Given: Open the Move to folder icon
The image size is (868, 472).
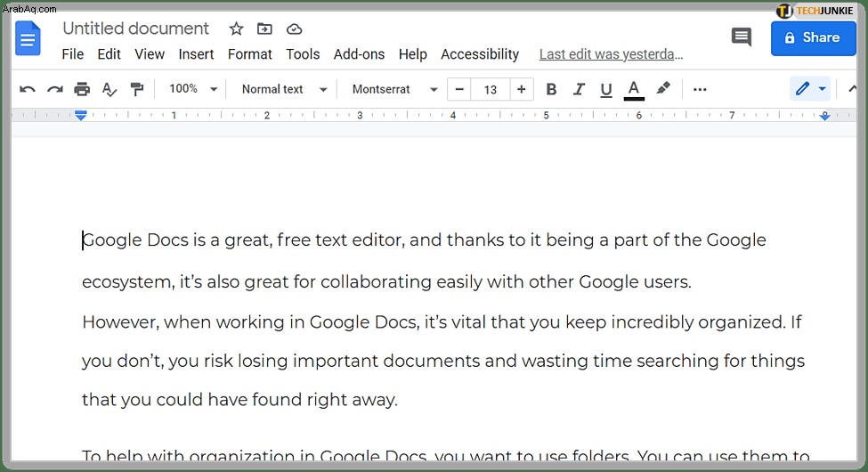Looking at the screenshot, I should tap(264, 28).
